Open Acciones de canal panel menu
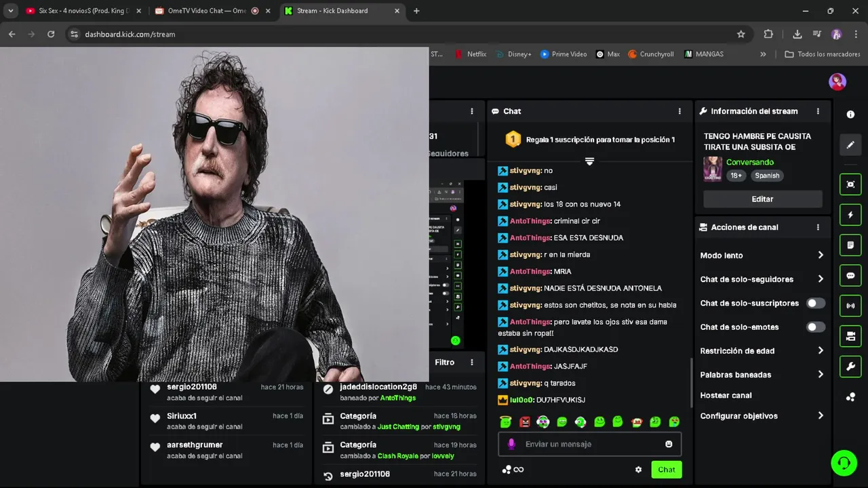The image size is (868, 488). [x=818, y=227]
